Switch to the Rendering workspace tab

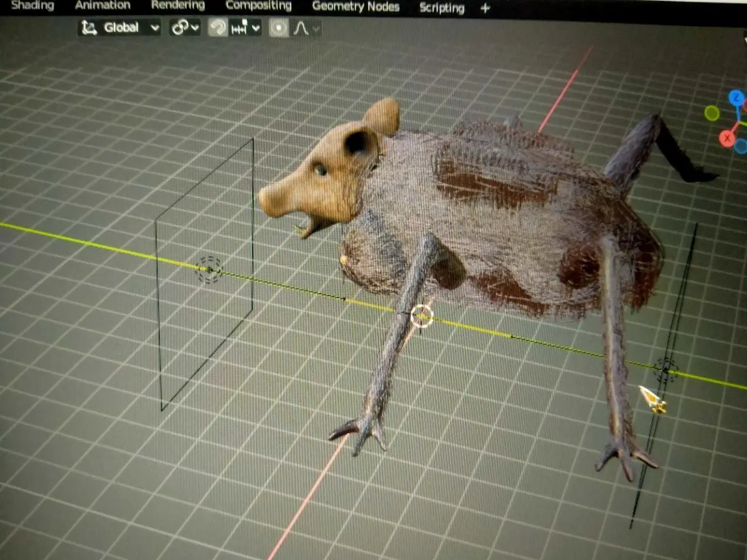(177, 6)
